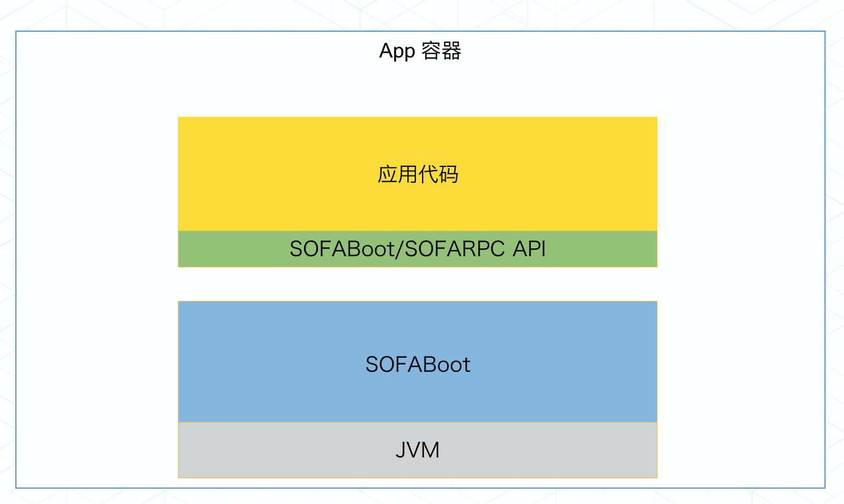Click the JVM text label

click(418, 451)
